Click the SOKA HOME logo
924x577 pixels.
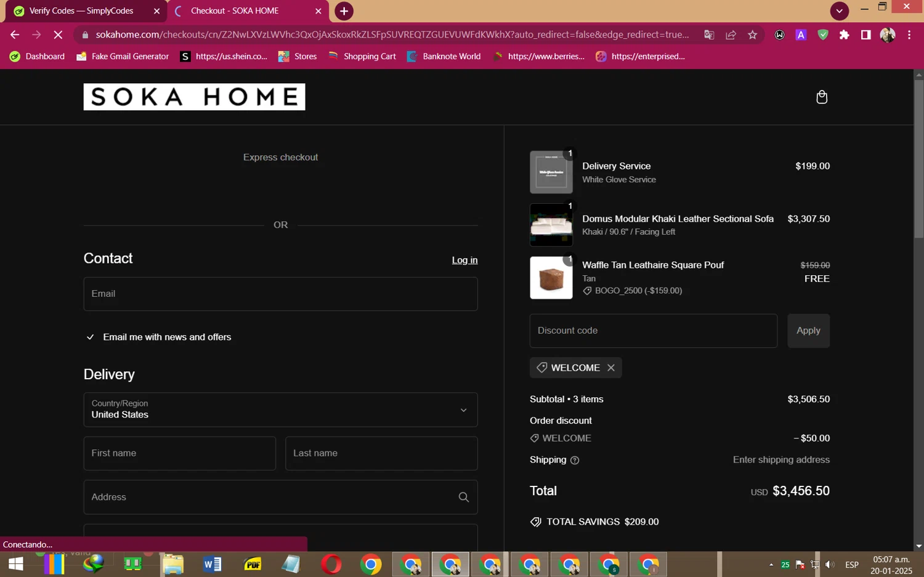pyautogui.click(x=194, y=97)
